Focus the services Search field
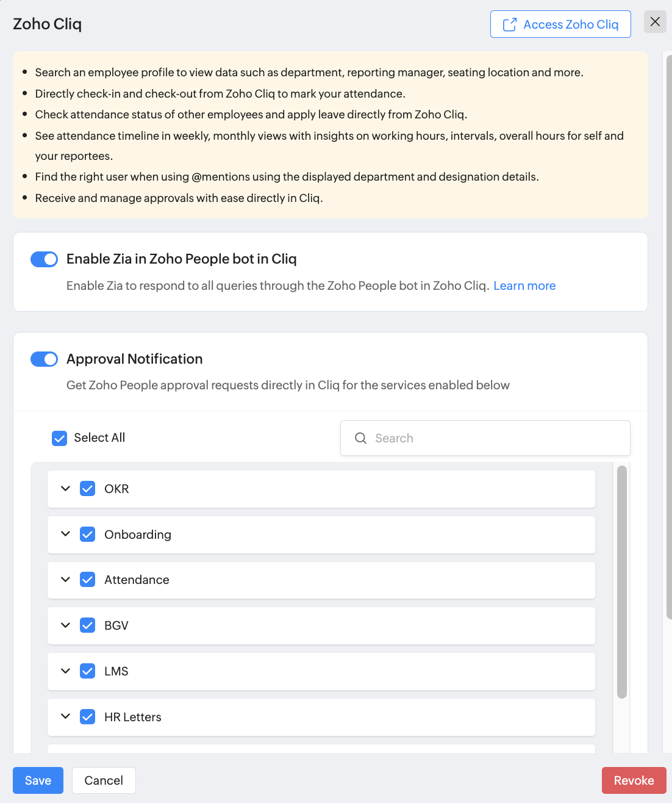Screen dimensions: 672x803 pyautogui.click(x=485, y=438)
